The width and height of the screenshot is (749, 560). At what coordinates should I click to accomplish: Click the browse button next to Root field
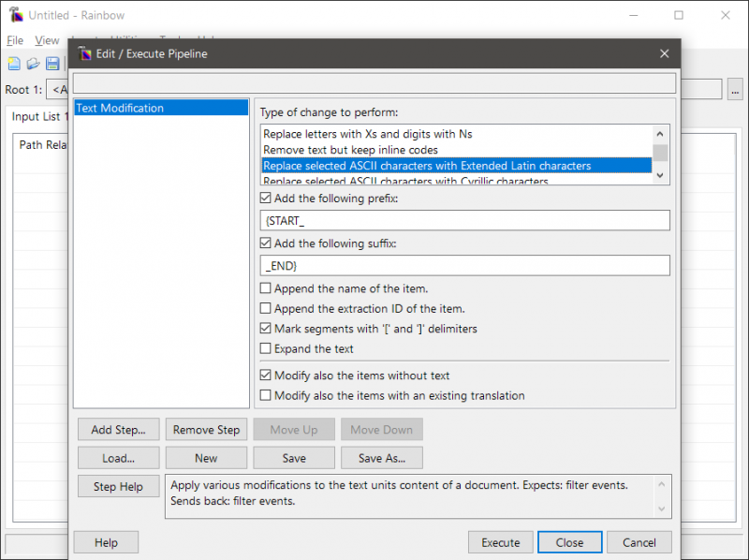[735, 90]
